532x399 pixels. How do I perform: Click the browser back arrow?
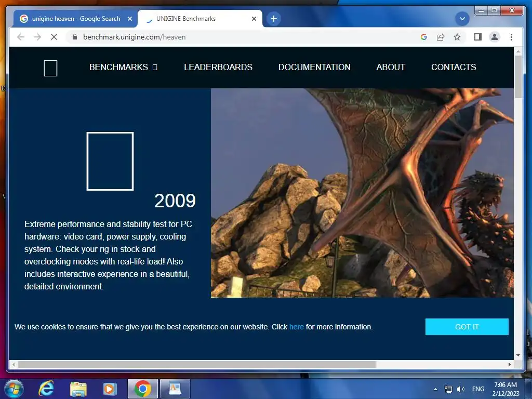pyautogui.click(x=21, y=37)
